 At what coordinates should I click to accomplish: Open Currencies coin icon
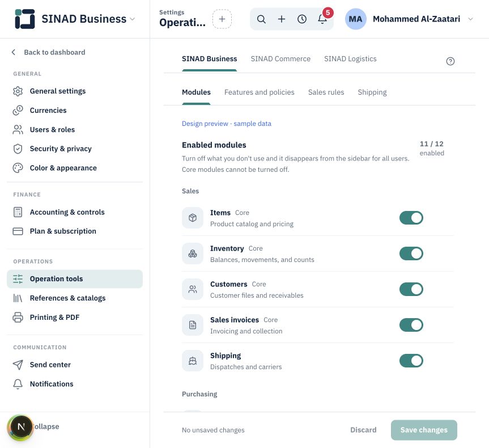18,110
